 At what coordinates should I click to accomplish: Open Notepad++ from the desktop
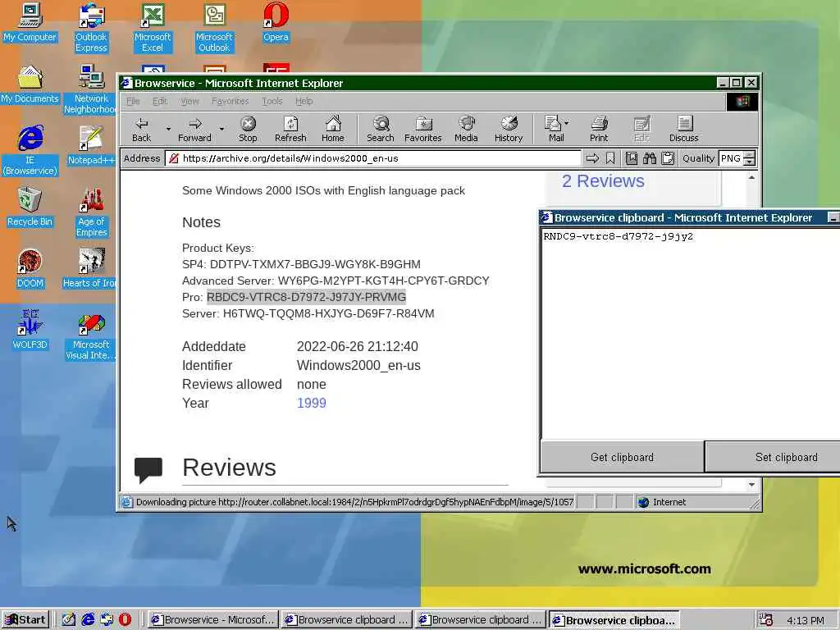91,146
